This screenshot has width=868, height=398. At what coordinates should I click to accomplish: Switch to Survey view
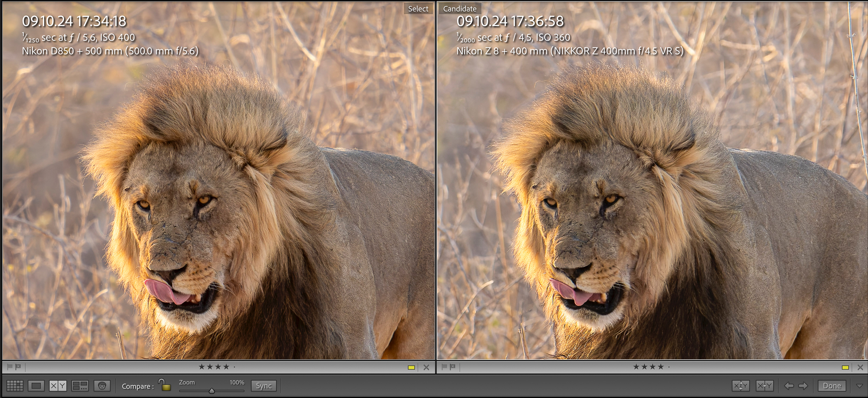point(80,386)
